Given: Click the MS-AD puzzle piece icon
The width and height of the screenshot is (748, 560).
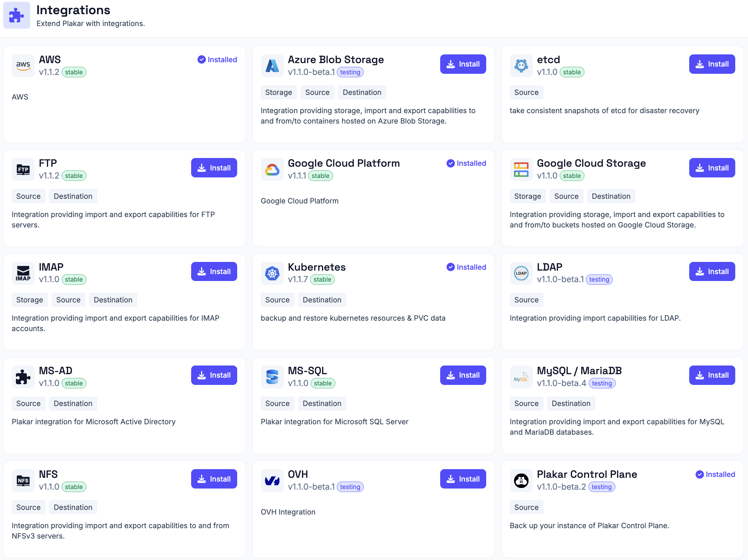Looking at the screenshot, I should pyautogui.click(x=23, y=377).
